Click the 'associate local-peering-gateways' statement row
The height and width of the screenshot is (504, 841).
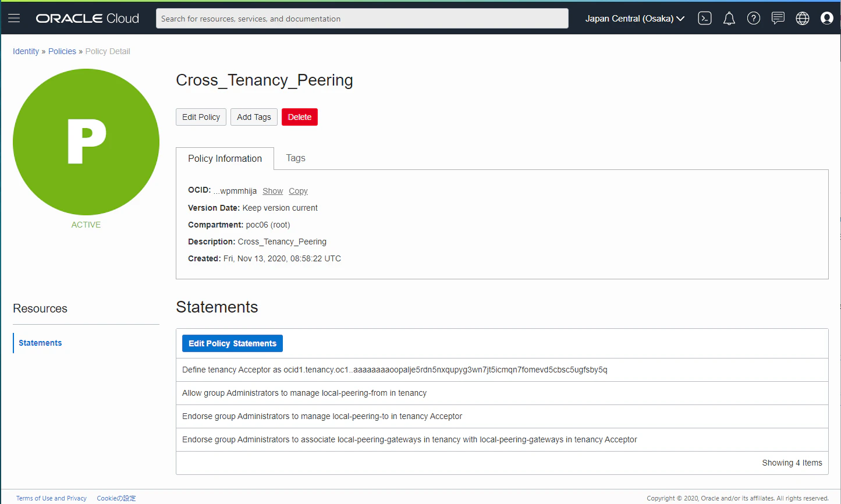tap(502, 439)
